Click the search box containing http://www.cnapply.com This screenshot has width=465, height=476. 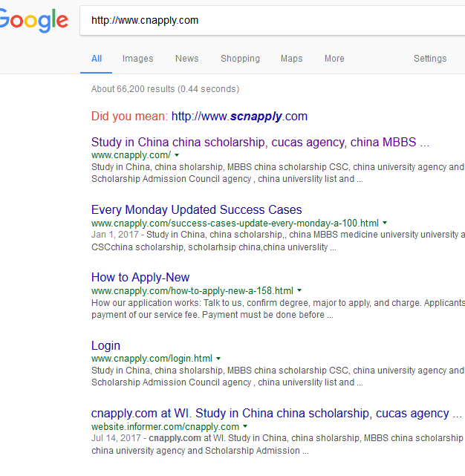[x=273, y=20]
